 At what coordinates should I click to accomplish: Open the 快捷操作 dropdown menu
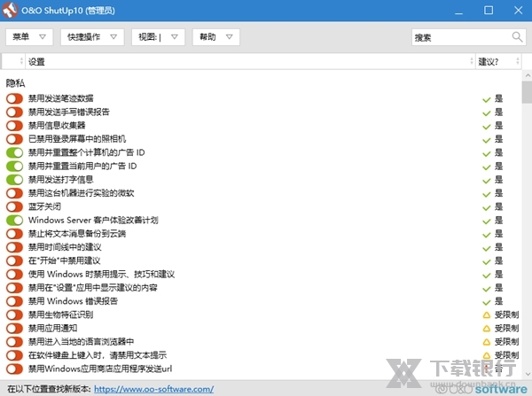[x=92, y=37]
